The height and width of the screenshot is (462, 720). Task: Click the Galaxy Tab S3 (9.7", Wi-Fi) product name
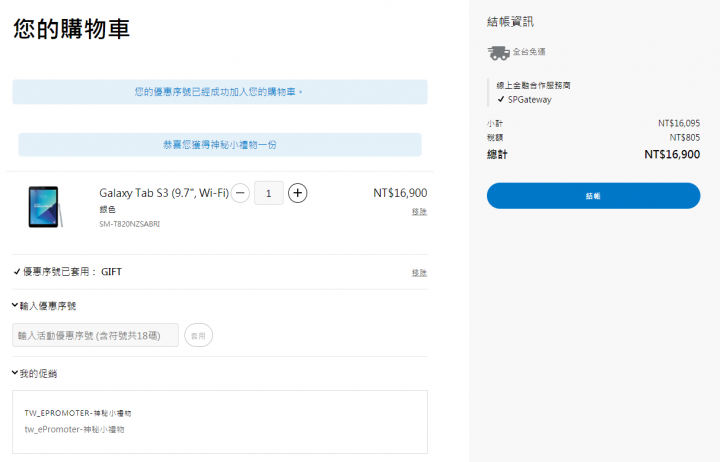click(164, 193)
